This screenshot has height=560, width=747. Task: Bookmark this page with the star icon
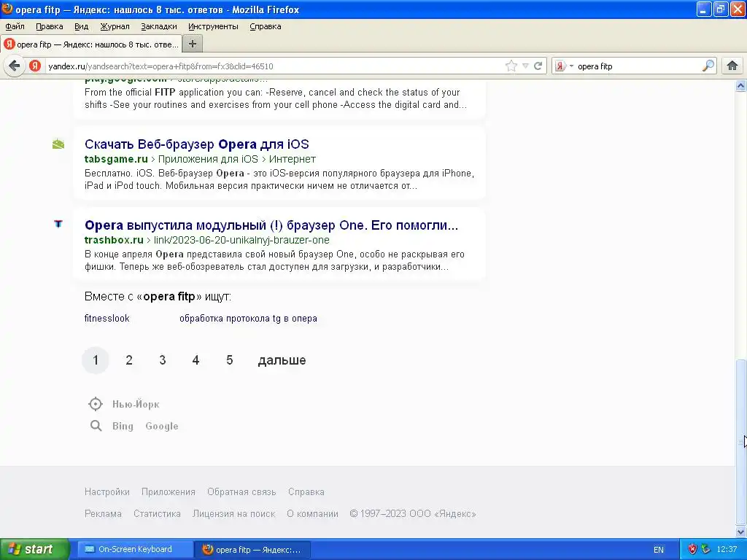[511, 66]
